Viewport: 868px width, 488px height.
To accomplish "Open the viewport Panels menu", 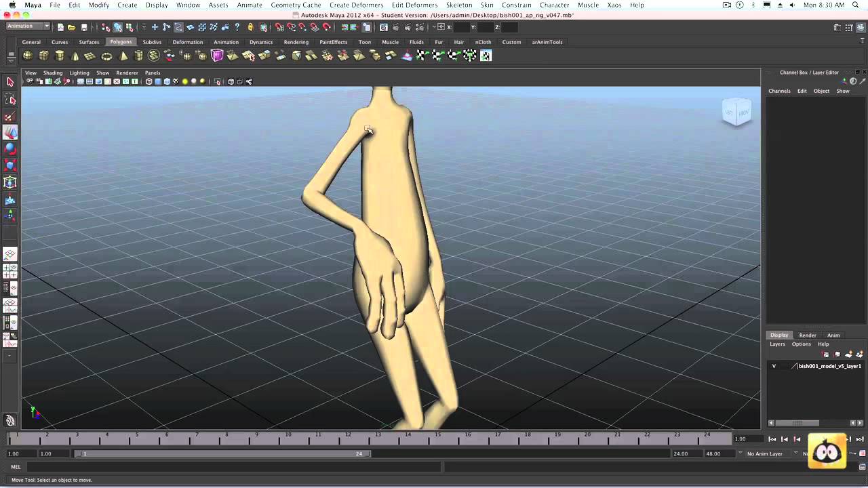I will pos(153,73).
